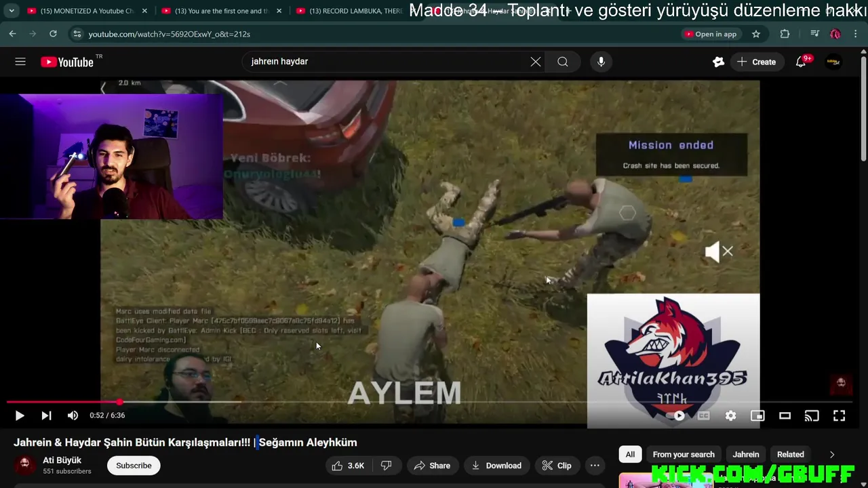This screenshot has height=488, width=868.
Task: Start voice search with microphone icon
Action: pos(601,62)
